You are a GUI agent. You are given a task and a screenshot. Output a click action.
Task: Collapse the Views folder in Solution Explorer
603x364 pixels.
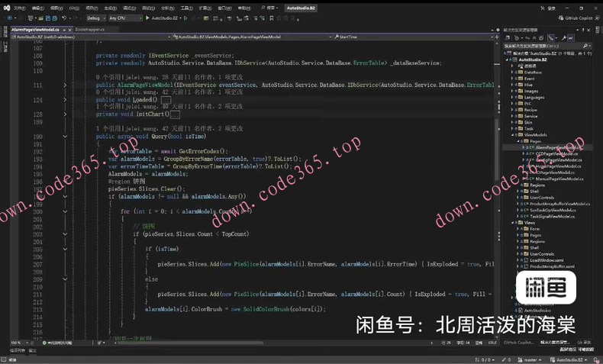pos(513,223)
